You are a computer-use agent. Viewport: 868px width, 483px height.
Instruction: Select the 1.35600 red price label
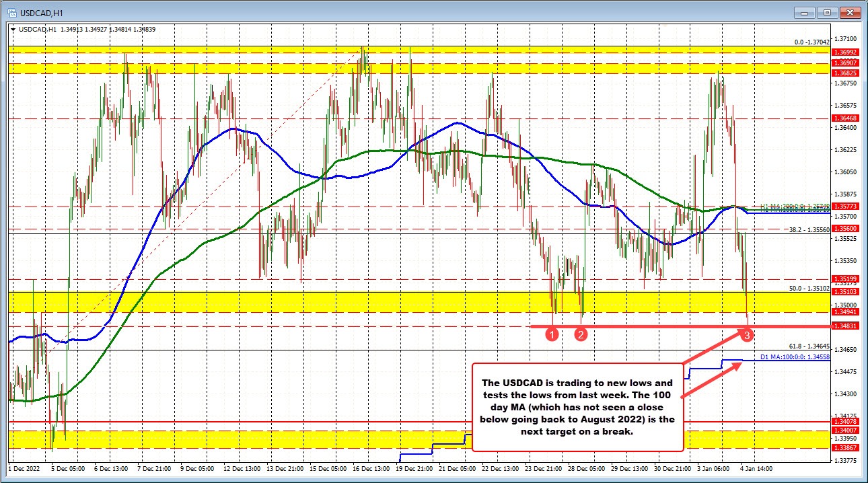pyautogui.click(x=844, y=228)
